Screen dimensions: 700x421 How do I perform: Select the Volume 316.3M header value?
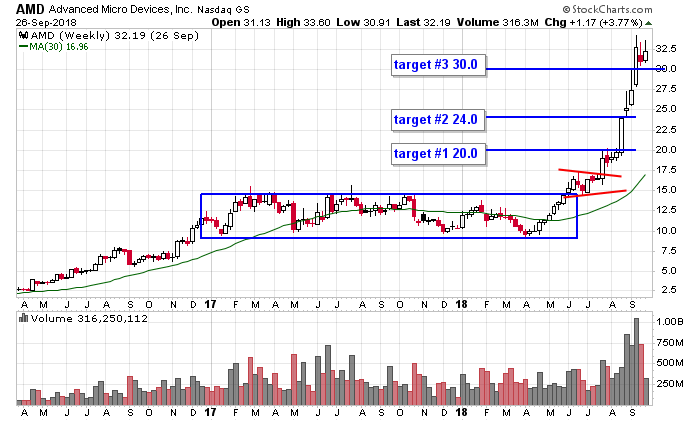[498, 22]
